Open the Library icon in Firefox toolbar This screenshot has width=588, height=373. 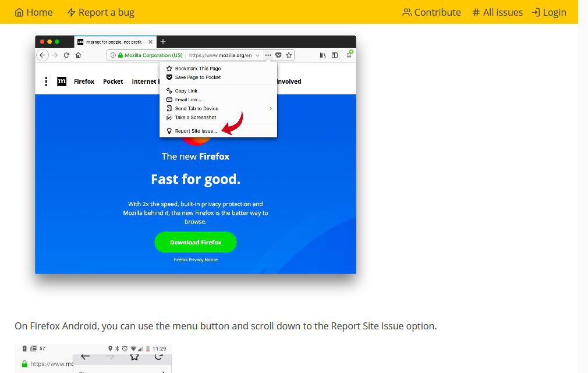pos(323,55)
